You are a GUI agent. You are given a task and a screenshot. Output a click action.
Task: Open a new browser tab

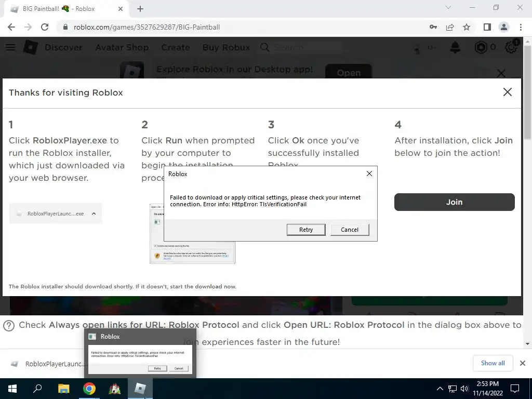pos(140,9)
